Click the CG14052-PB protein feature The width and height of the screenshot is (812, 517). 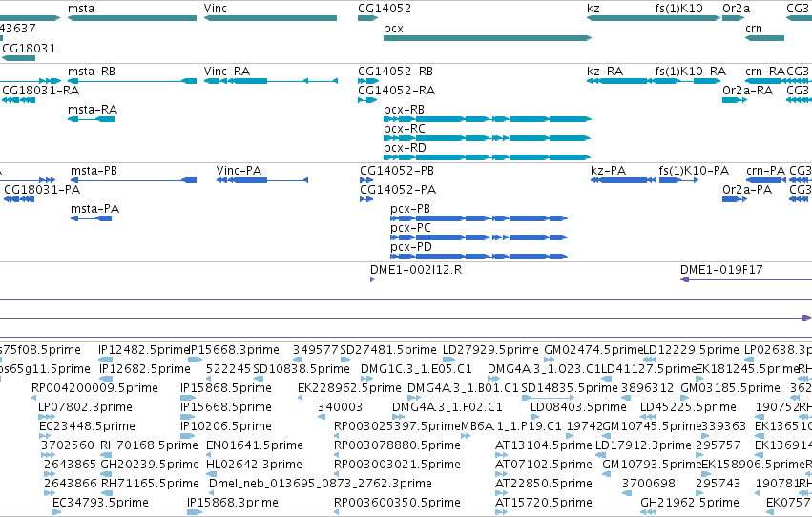point(366,180)
